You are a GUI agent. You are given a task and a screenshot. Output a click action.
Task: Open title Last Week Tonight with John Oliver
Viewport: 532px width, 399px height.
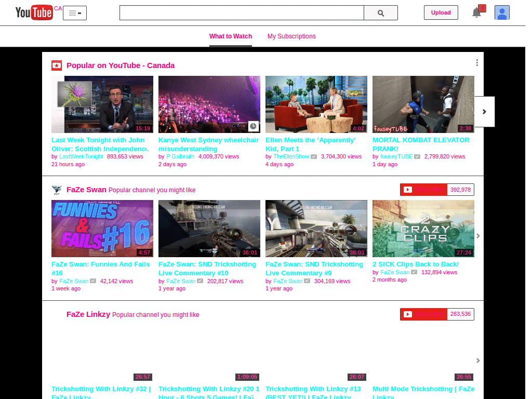pos(100,144)
